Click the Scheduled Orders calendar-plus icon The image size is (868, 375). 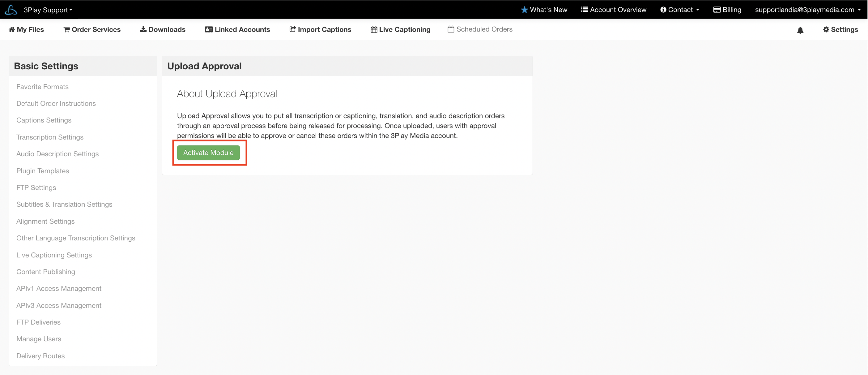pyautogui.click(x=451, y=29)
